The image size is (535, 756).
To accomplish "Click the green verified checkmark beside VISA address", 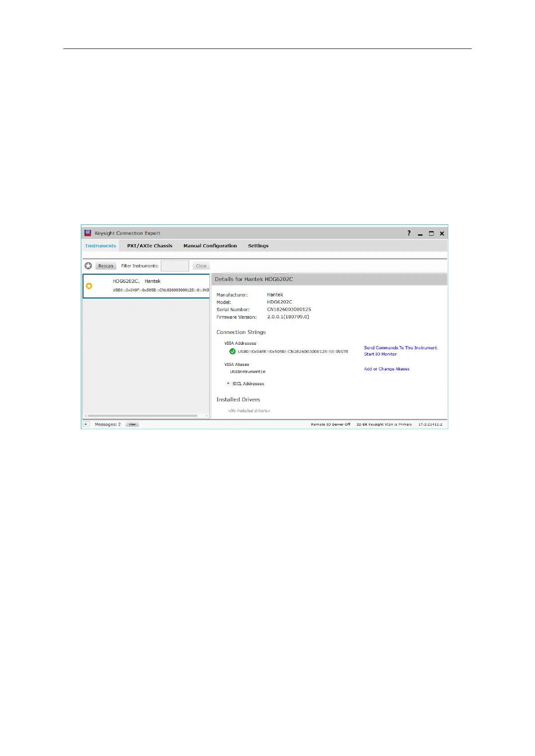I will click(232, 352).
